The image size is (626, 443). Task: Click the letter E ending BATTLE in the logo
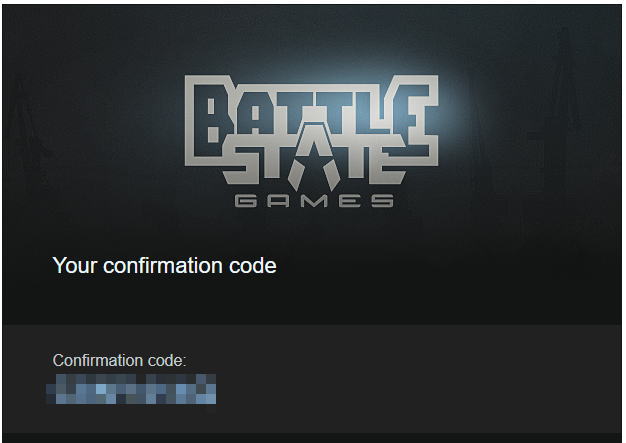pos(415,116)
